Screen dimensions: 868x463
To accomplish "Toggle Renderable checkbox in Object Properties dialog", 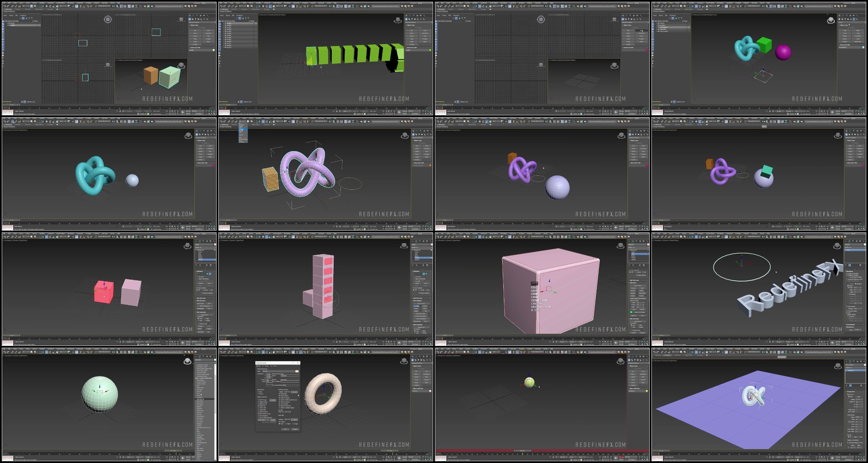I will click(x=280, y=394).
